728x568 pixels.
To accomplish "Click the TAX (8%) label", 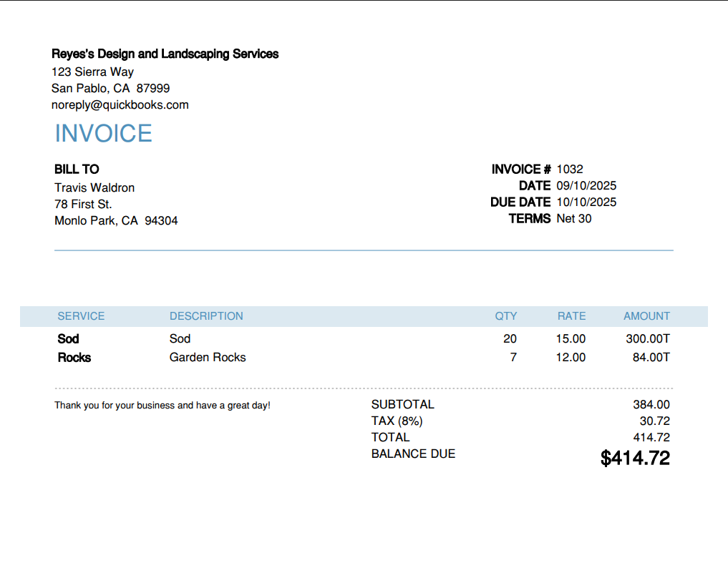I will point(397,421).
